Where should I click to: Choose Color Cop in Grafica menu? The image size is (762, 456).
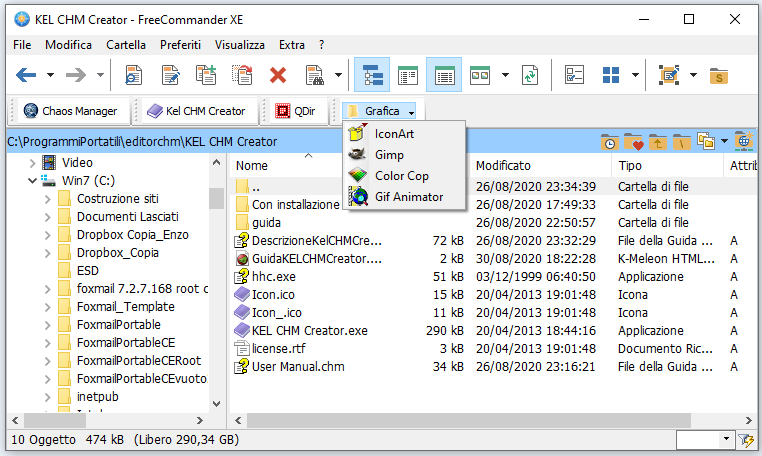point(404,175)
